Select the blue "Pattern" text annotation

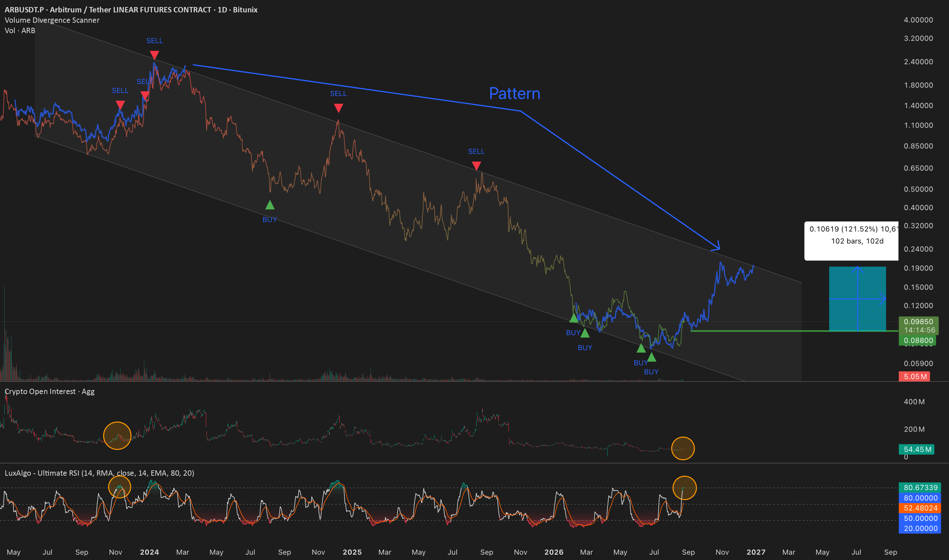[515, 94]
